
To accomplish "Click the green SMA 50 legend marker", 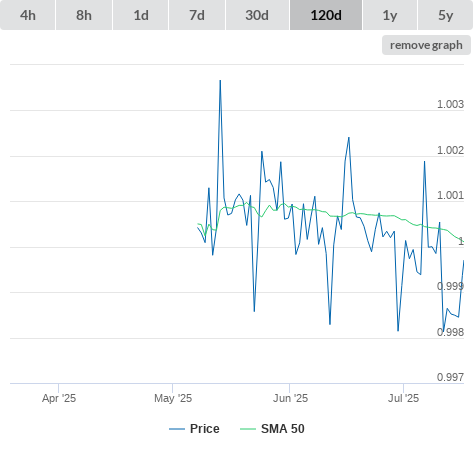I will click(248, 429).
